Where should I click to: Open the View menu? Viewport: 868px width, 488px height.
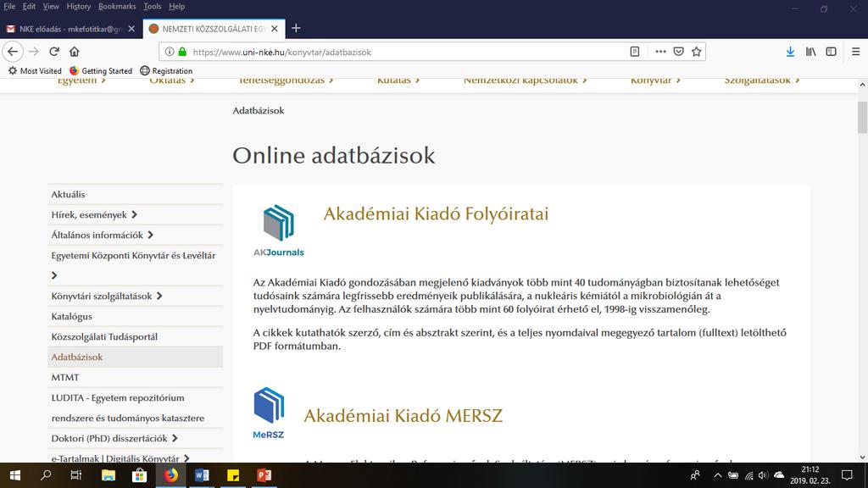(x=51, y=6)
